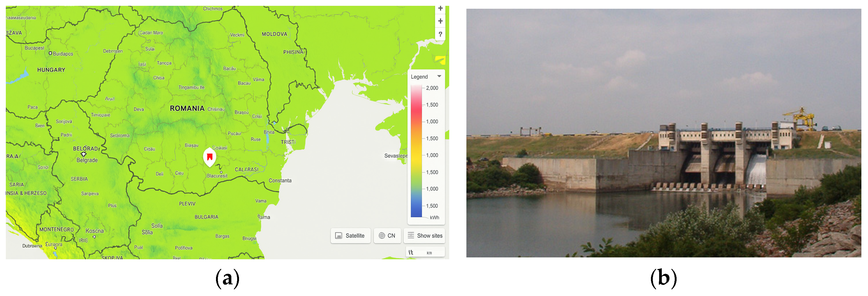Switch the map to Satellite mode
Image resolution: width=868 pixels, height=296 pixels.
tap(350, 236)
